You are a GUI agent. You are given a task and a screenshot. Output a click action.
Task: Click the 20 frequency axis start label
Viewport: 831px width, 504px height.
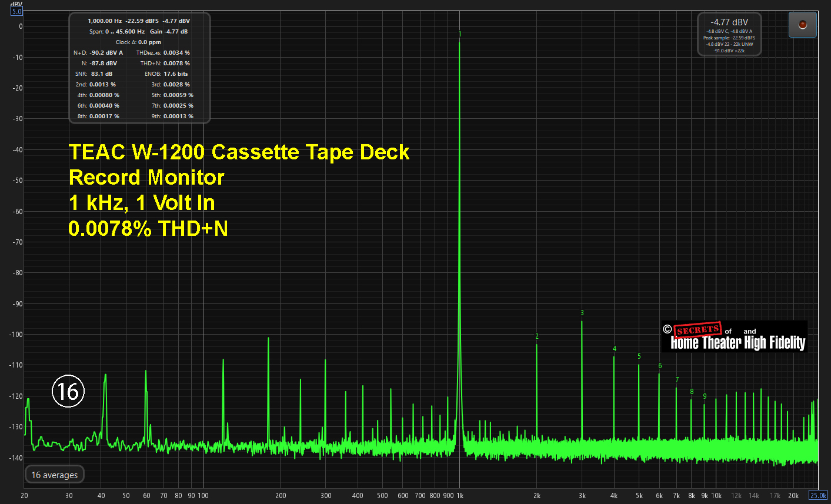point(24,496)
